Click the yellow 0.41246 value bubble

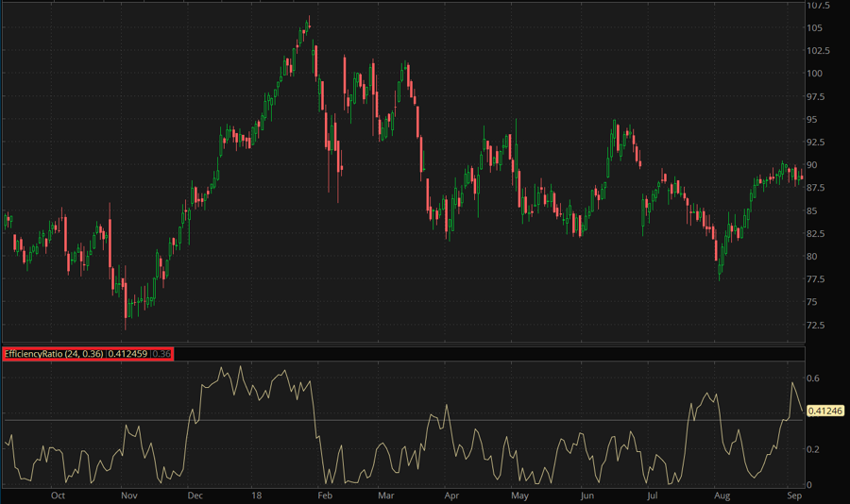[x=824, y=411]
